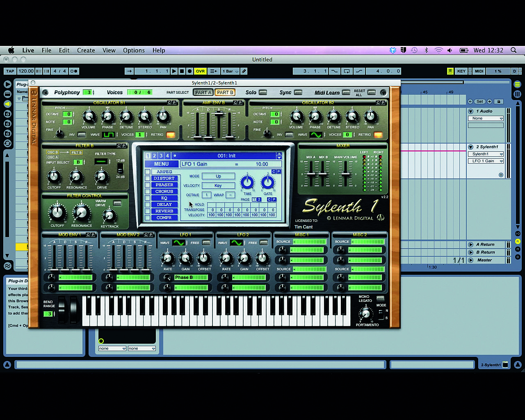Select PART A in Sylenth1

[x=203, y=92]
